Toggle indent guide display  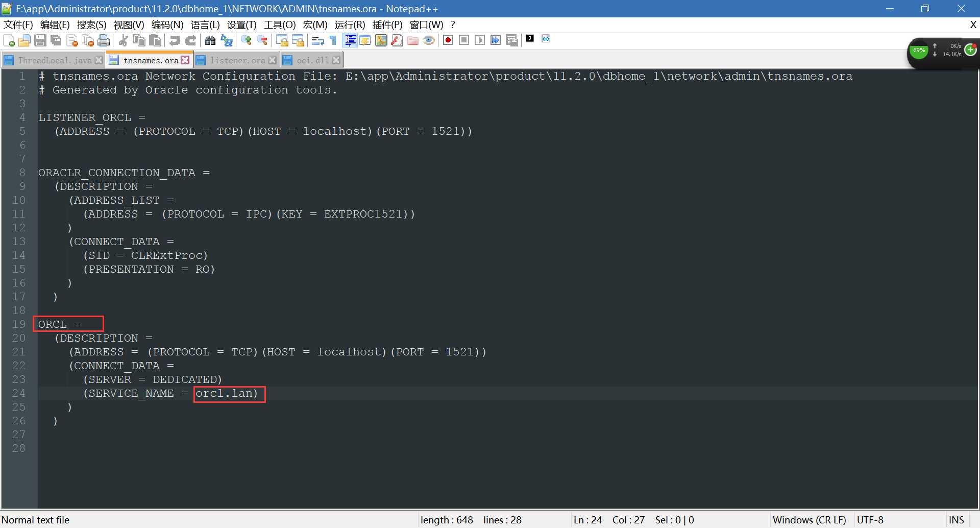350,41
